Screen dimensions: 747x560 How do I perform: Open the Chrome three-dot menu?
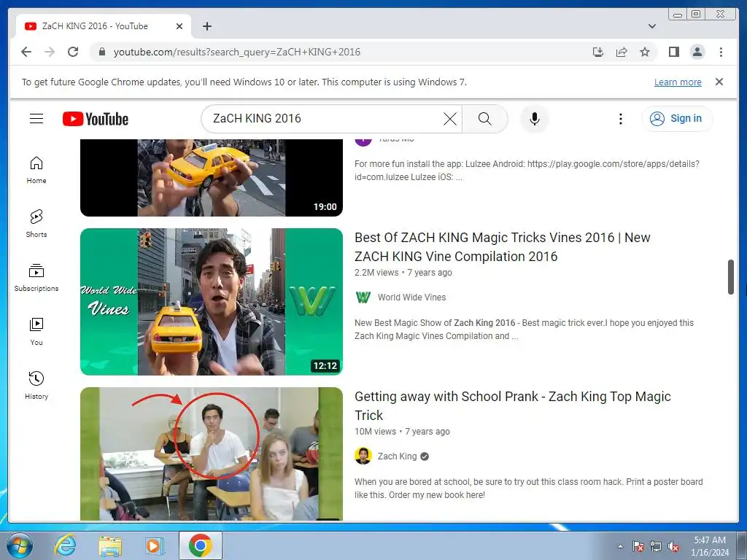pos(721,52)
